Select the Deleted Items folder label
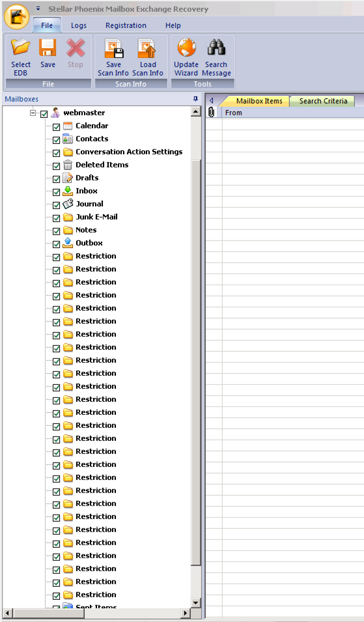Image resolution: width=364 pixels, height=622 pixels. pos(102,165)
